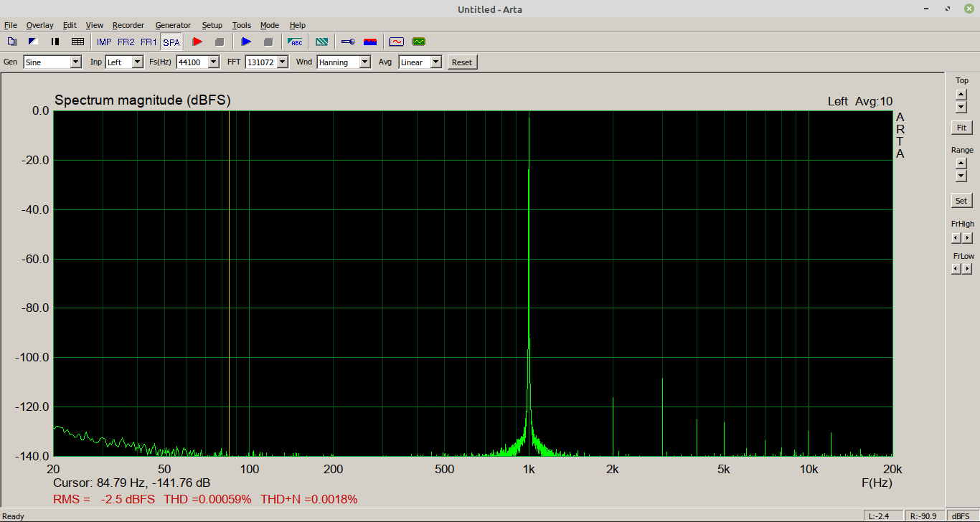Click the red waveform signal toolbar icon
The width and height of the screenshot is (980, 522).
point(397,42)
